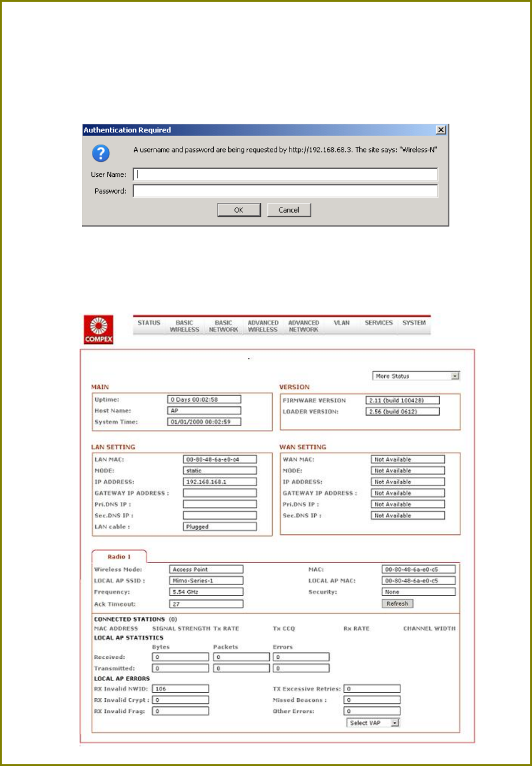Image resolution: width=532 pixels, height=766 pixels.
Task: Click the WAN Gateway IP Address field
Action: coord(408,493)
